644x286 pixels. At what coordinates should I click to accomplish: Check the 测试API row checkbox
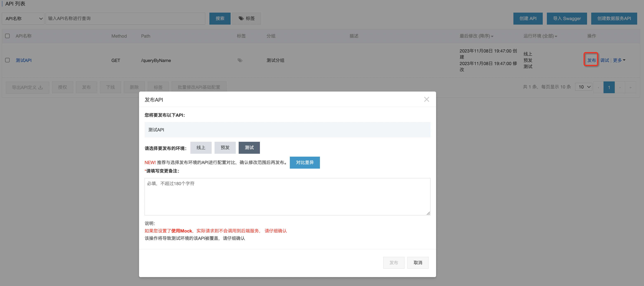pyautogui.click(x=7, y=60)
